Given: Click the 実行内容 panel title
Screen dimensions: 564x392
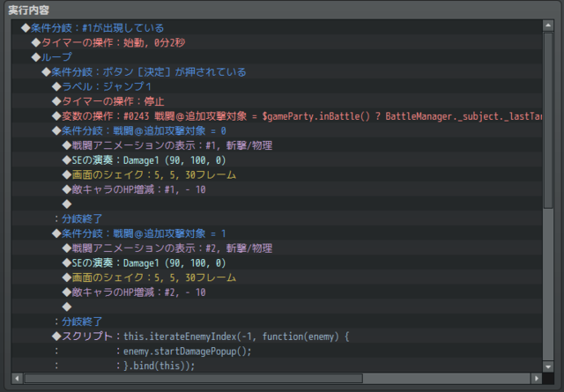Looking at the screenshot, I should tap(28, 10).
